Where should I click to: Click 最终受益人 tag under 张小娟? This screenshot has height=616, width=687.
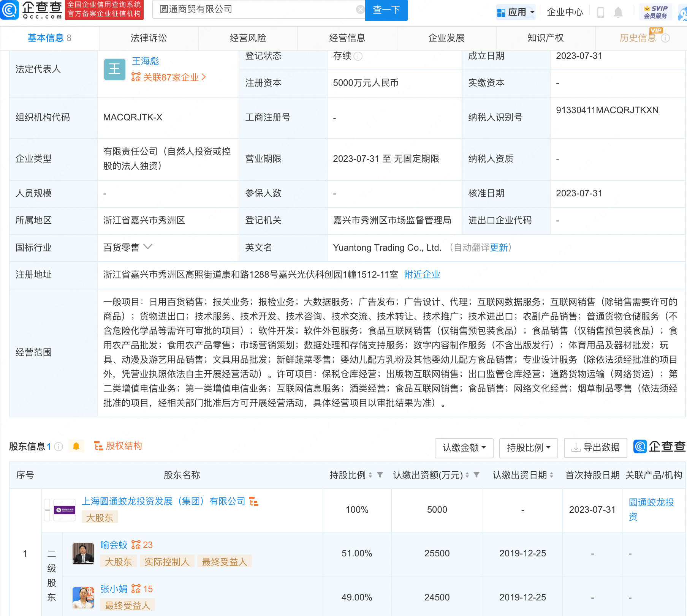pyautogui.click(x=128, y=605)
